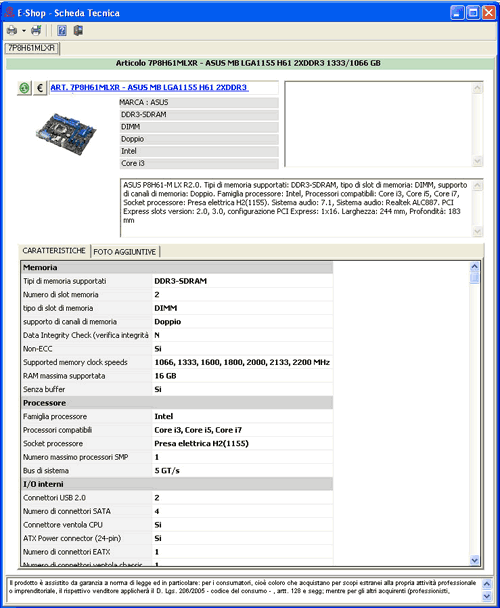
Task: Click down arrow of the description text scrollbar
Action: (x=477, y=231)
